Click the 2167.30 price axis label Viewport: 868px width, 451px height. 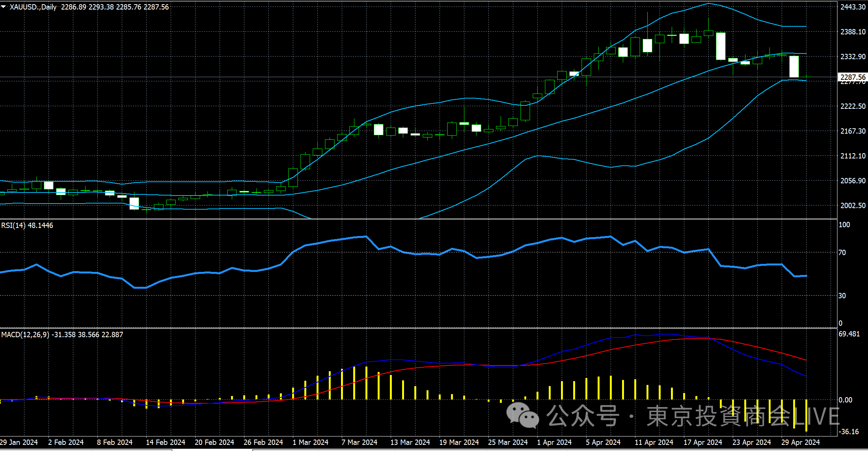point(853,131)
